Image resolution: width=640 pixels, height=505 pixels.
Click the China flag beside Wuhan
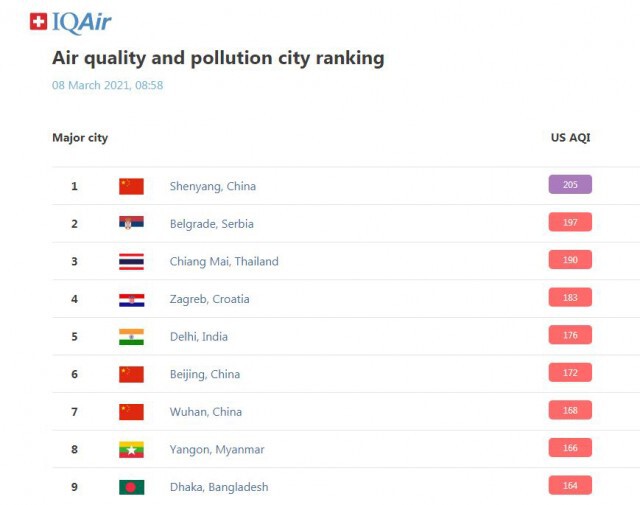coord(131,412)
